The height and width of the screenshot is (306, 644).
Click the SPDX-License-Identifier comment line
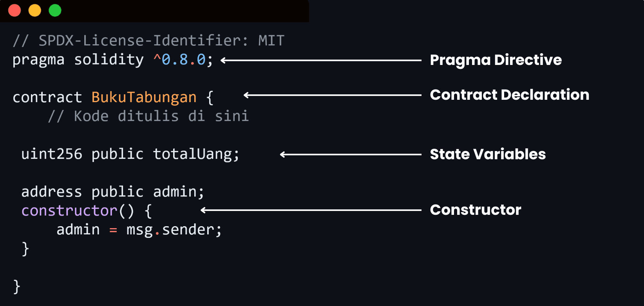[148, 41]
